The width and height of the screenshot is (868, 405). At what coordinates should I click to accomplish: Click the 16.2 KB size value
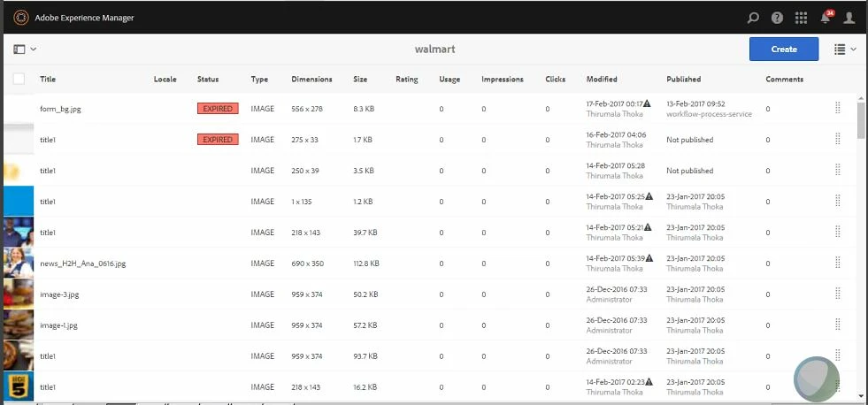click(x=365, y=387)
